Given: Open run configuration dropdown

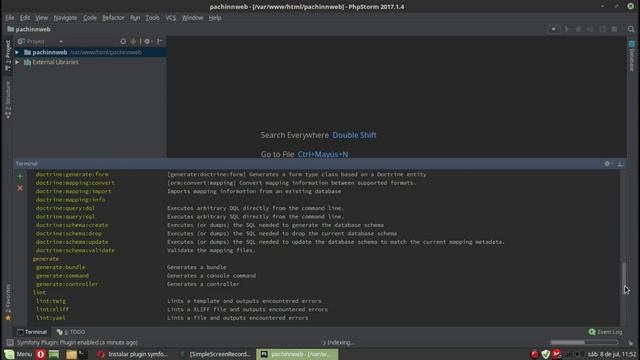Looking at the screenshot, I should [x=553, y=29].
